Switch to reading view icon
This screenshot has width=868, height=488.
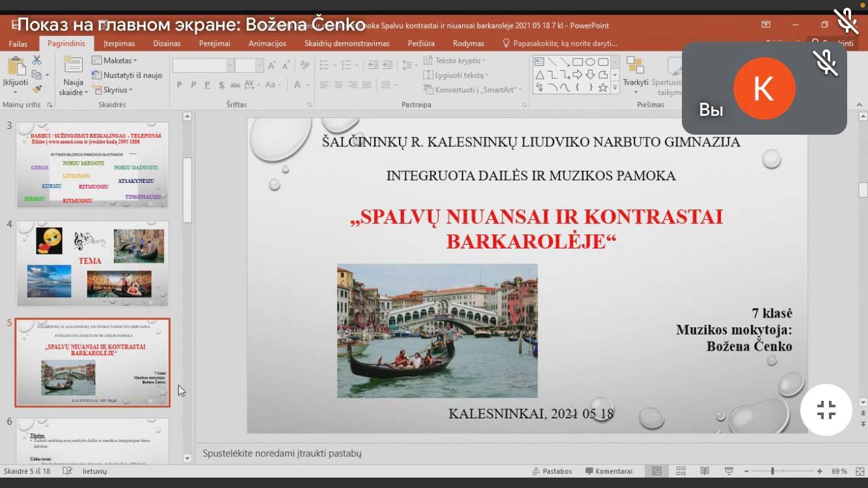[705, 471]
